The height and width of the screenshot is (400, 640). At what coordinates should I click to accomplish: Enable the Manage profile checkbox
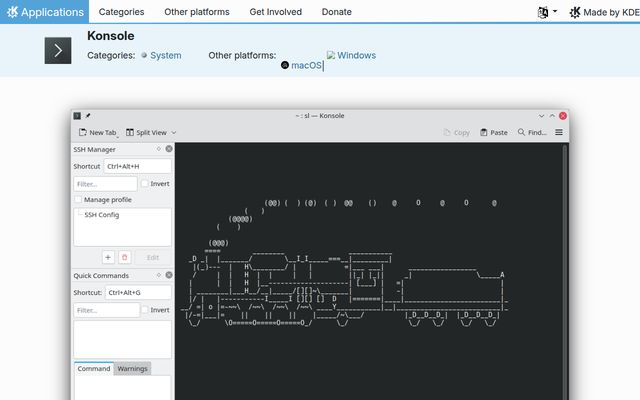(78, 200)
